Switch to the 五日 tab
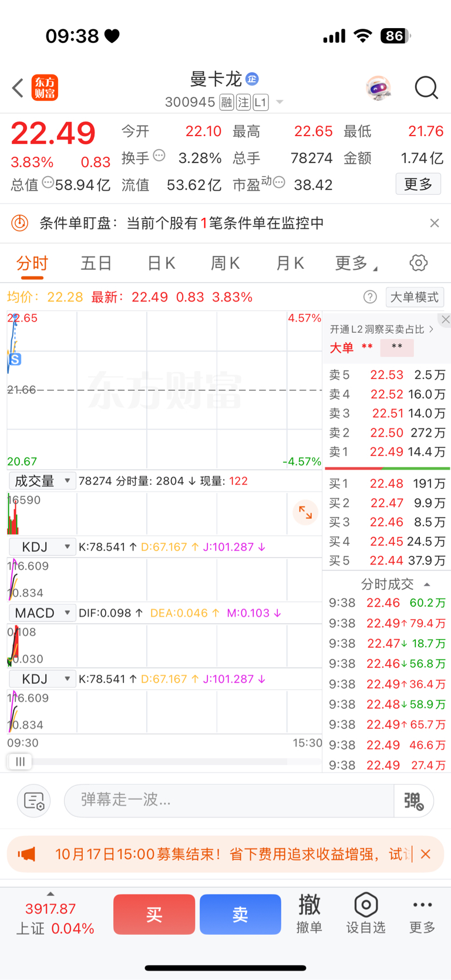Viewport: 451px width, 980px height. click(x=96, y=263)
